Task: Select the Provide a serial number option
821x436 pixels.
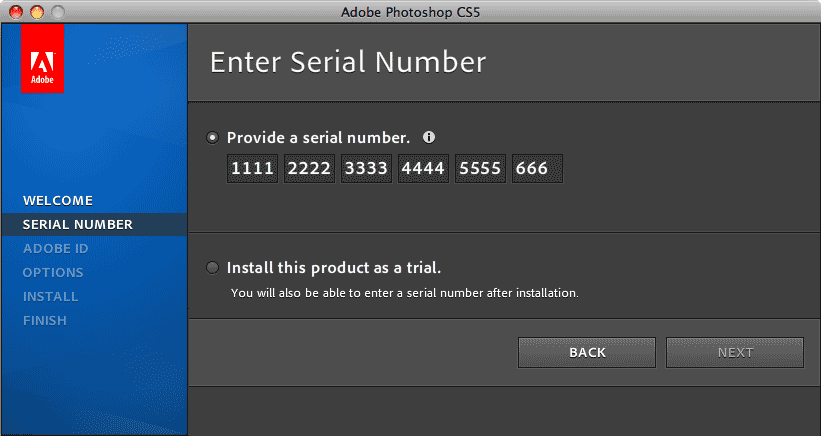Action: [212, 138]
